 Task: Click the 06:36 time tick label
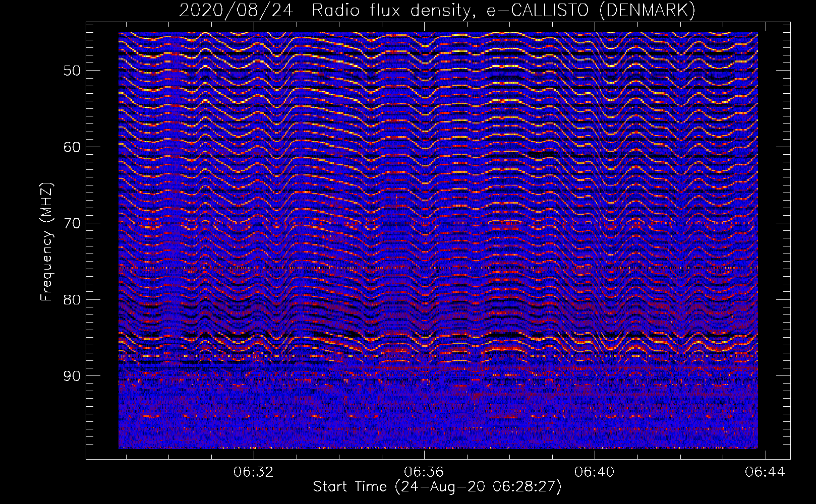(x=424, y=472)
